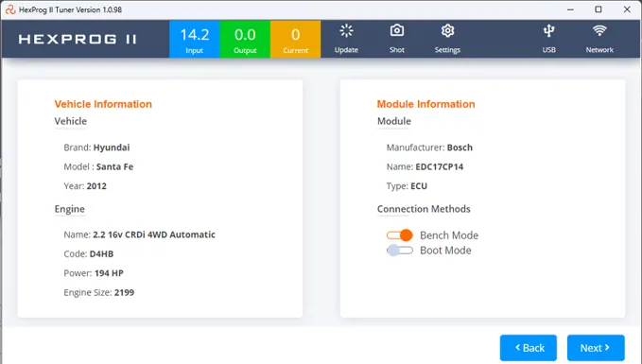642x364 pixels.
Task: Click the Module Information heading
Action: 425,104
